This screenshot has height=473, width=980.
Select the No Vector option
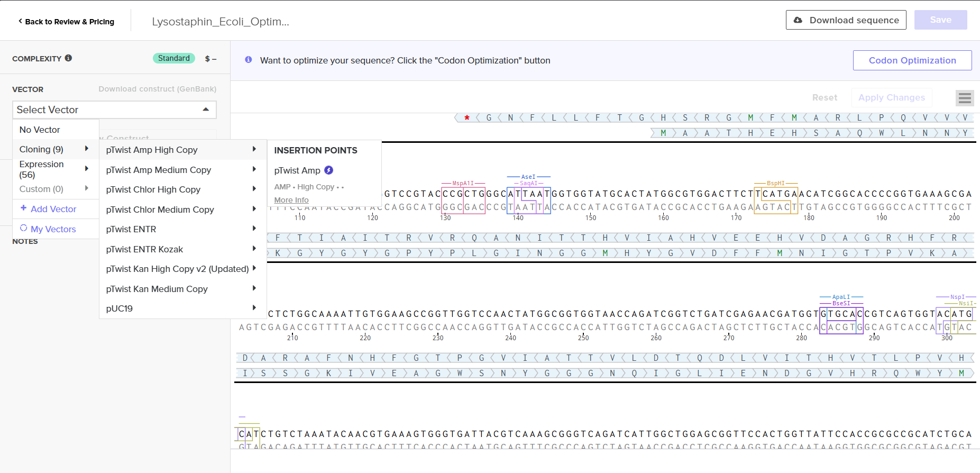tap(40, 130)
